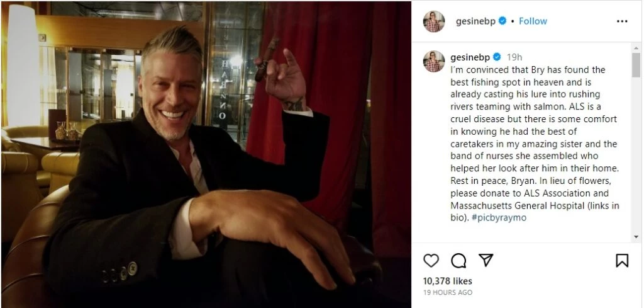Click the caption scrollbar down arrow
This screenshot has height=308, width=644.
(x=636, y=237)
